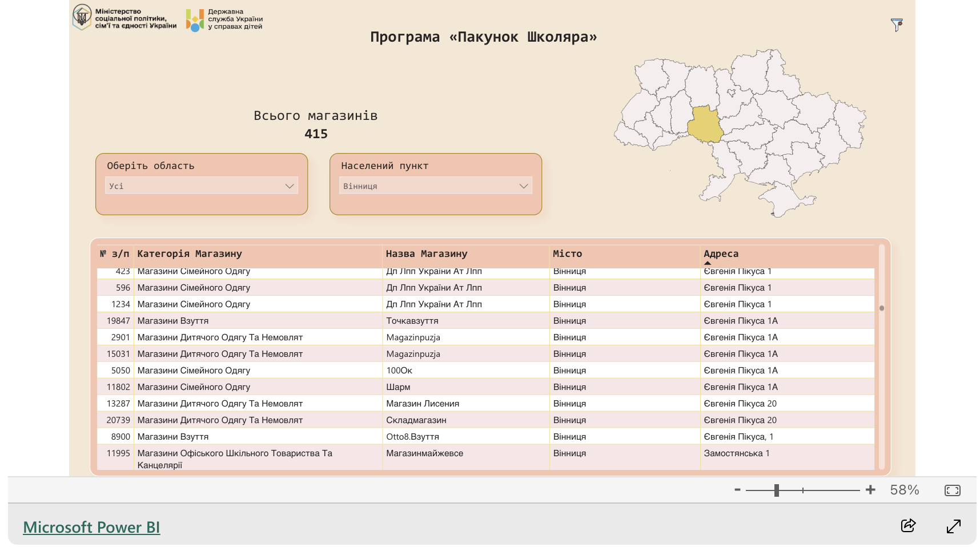Click the clear filters funnel icon
Image resolution: width=980 pixels, height=547 pixels.
pos(897,25)
